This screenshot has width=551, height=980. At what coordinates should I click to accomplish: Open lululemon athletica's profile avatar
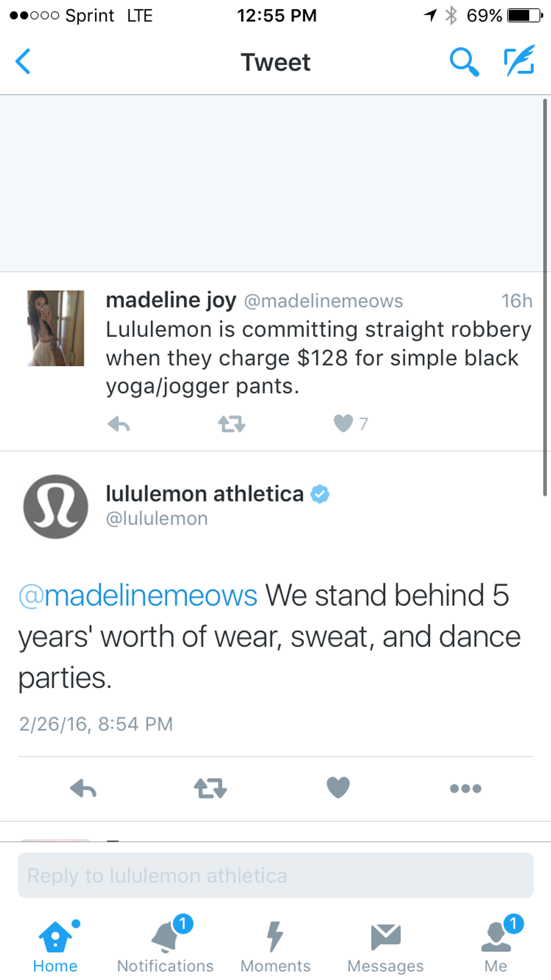56,507
